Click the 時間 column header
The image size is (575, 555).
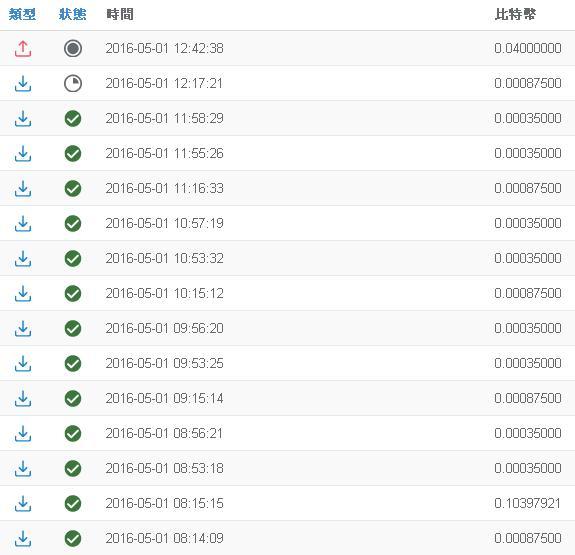point(120,15)
